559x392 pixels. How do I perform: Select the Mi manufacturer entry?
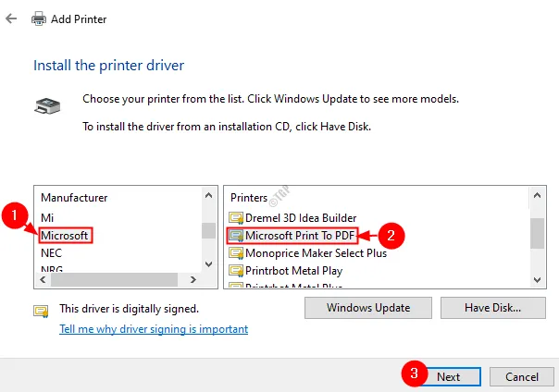tap(47, 216)
